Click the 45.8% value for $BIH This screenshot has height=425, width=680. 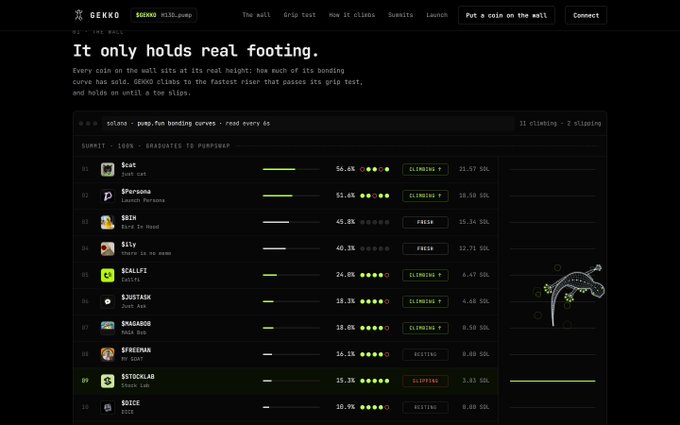[345, 222]
